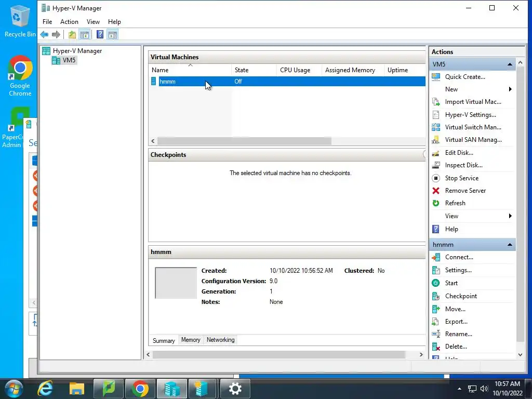Click the Import Virtual Machine icon

click(x=436, y=102)
